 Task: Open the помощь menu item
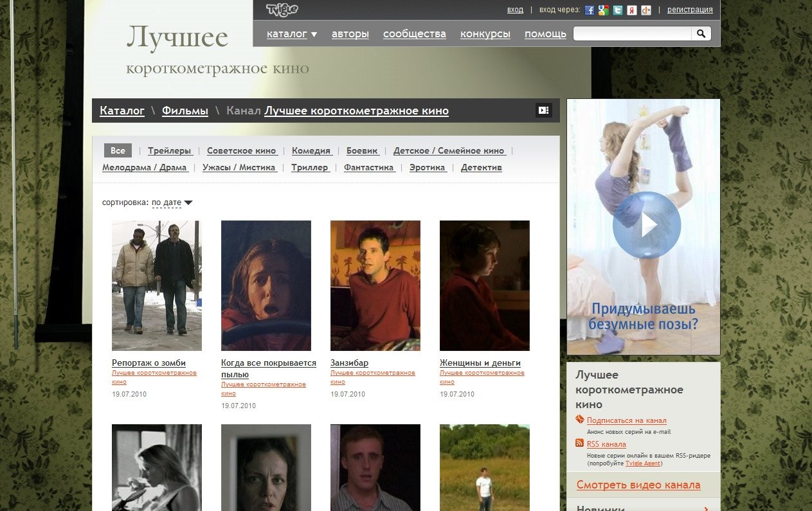[545, 34]
